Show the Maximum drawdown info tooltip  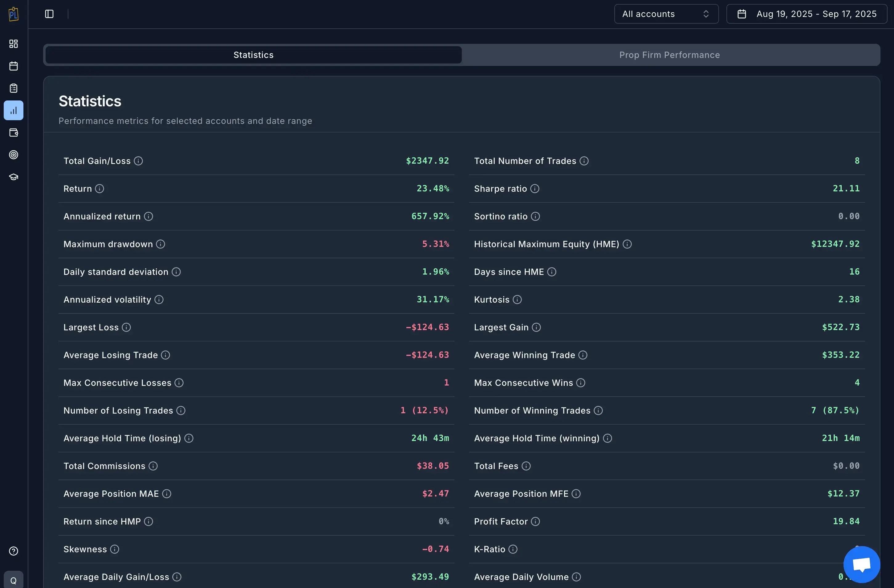tap(161, 244)
